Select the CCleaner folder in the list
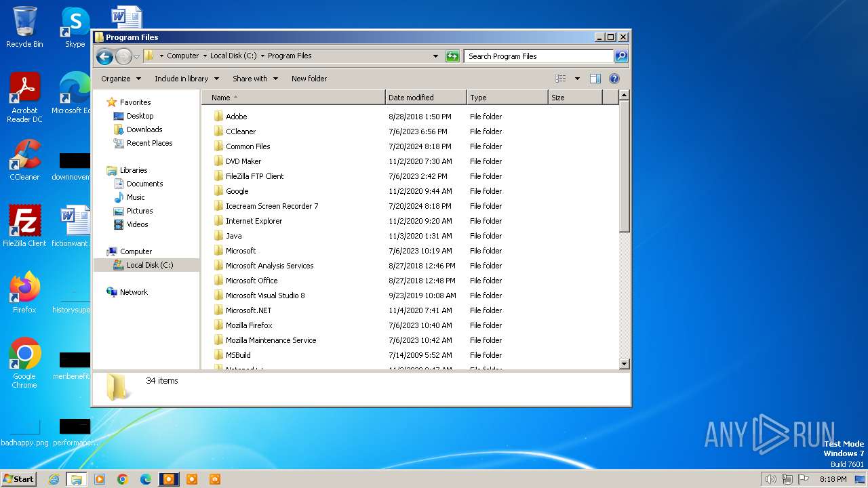Viewport: 868px width, 488px height. pos(241,131)
